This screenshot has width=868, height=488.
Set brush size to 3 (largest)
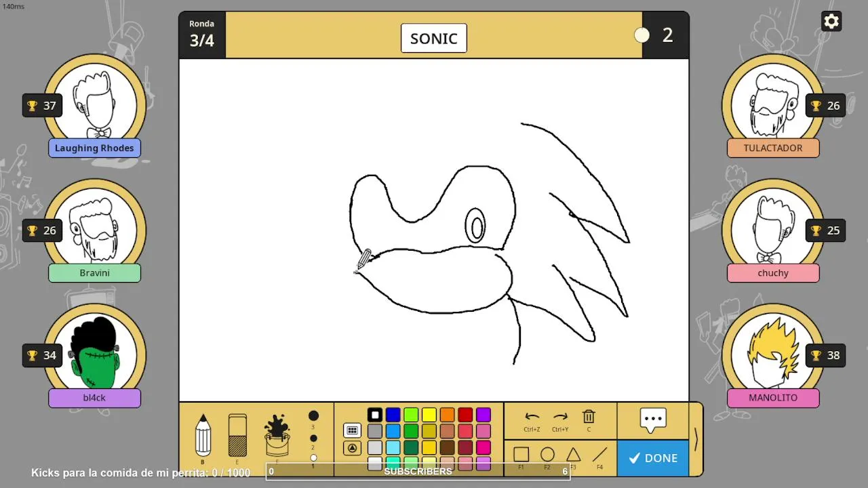(x=313, y=415)
